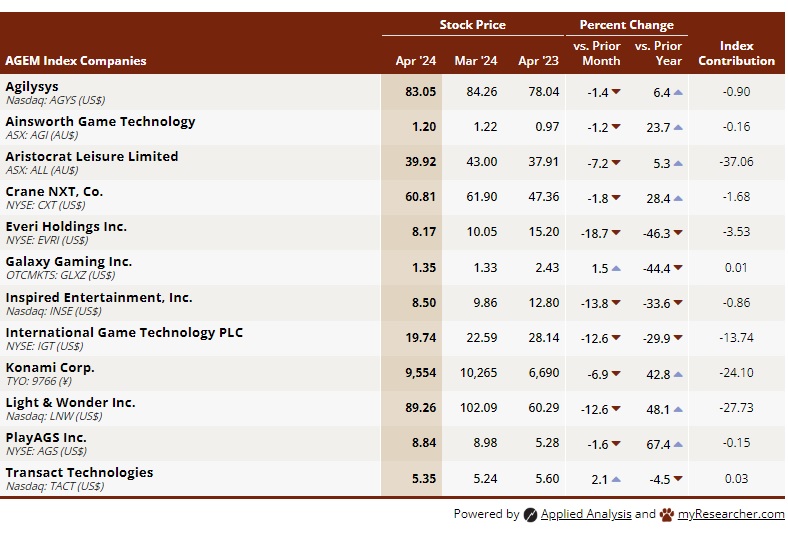The width and height of the screenshot is (788, 538).
Task: Click down arrow beside Galaxy Gaming -44.4
Action: [678, 268]
